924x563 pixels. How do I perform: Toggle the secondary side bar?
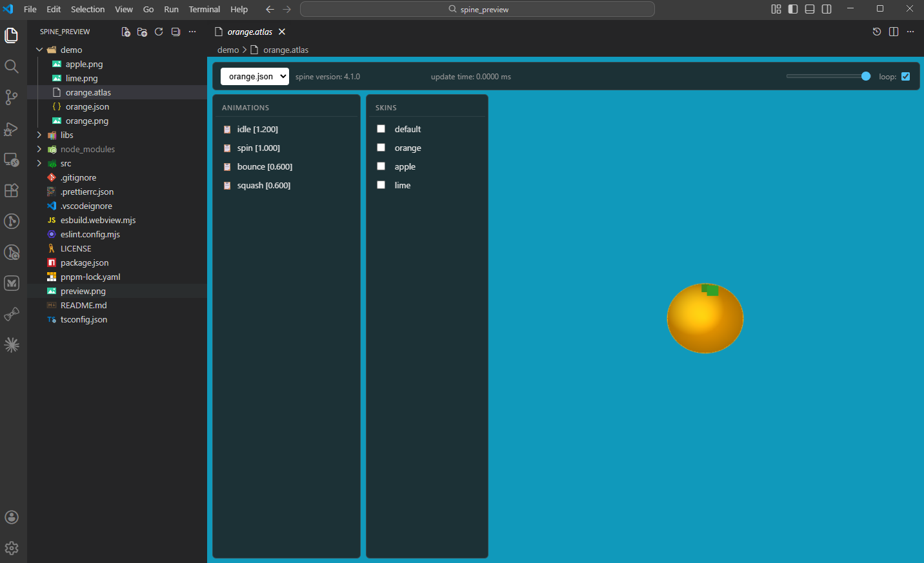827,9
